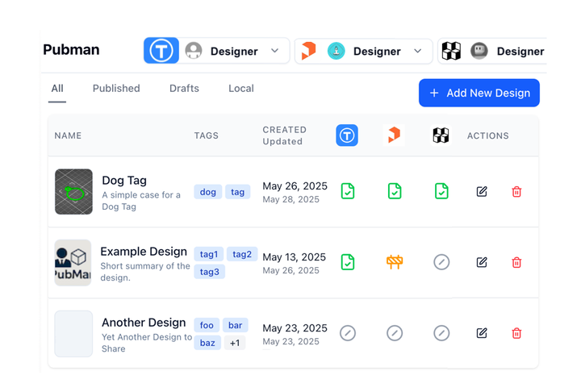The width and height of the screenshot is (581, 392).
Task: Expand the '+1' more tags chip
Action: [235, 343]
